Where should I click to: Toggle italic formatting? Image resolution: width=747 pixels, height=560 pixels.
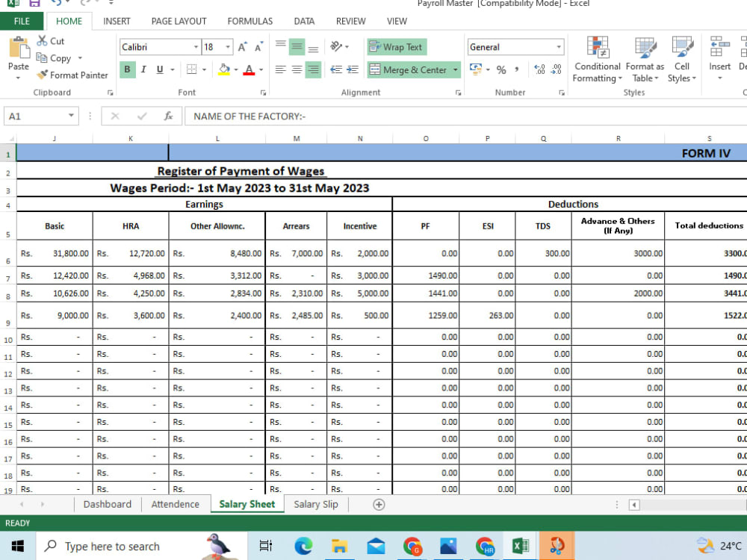(143, 69)
